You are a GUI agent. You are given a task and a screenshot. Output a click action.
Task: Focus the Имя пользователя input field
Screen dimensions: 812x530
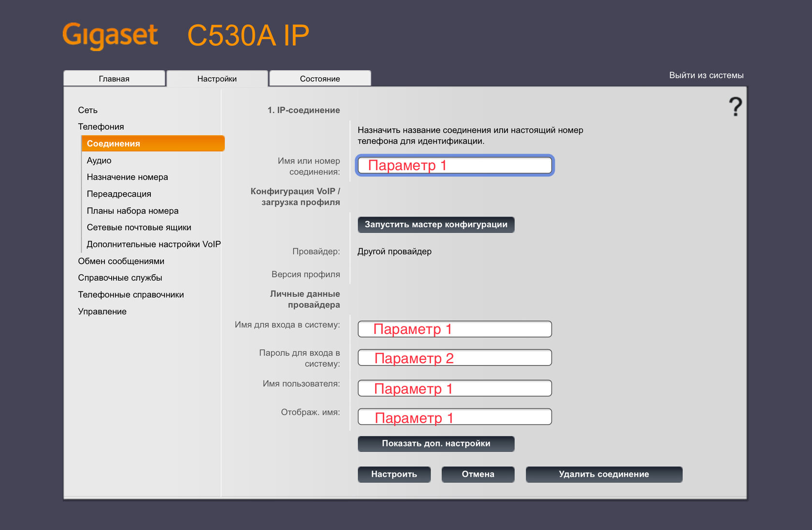[455, 388]
